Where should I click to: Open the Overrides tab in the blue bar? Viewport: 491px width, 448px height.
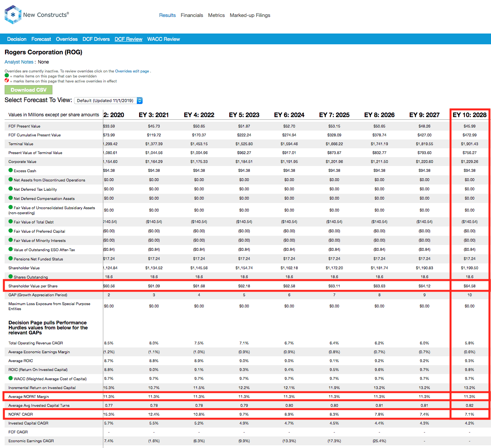pos(67,39)
